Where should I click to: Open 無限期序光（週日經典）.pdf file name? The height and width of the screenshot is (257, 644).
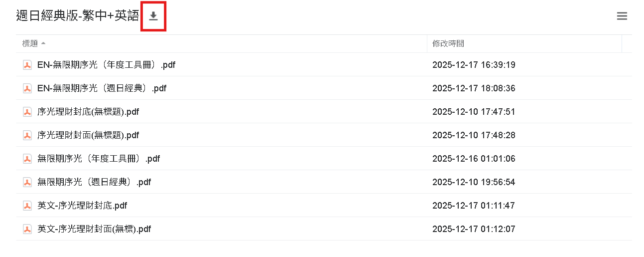coord(94,182)
